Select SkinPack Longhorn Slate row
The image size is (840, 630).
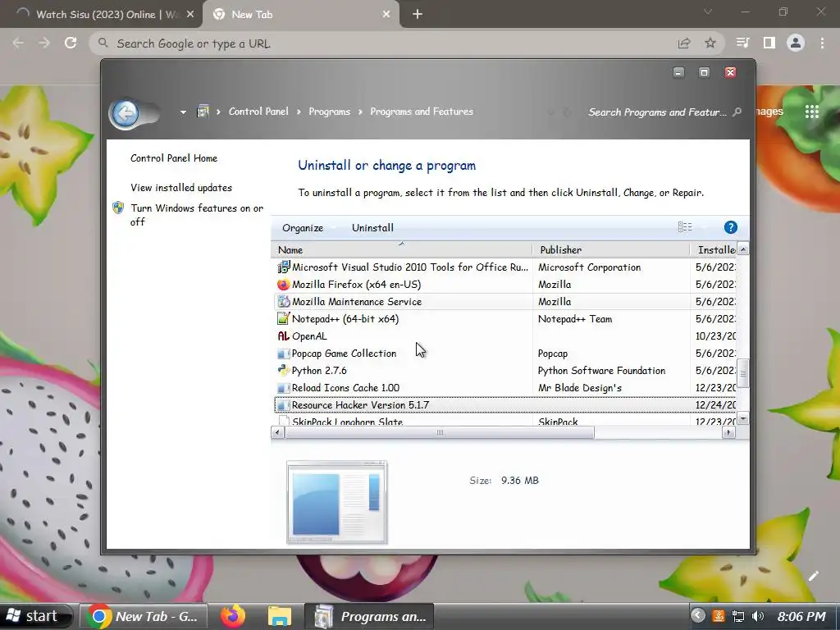click(x=504, y=422)
